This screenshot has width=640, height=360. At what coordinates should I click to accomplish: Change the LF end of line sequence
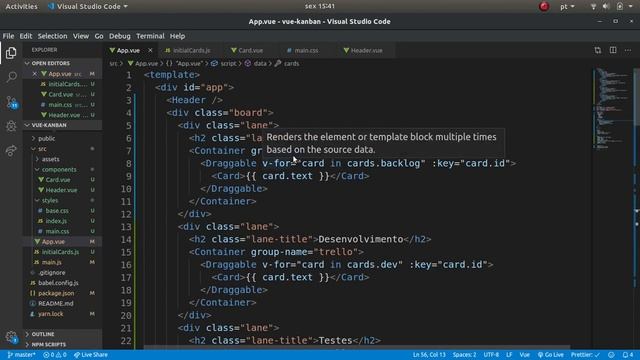pyautogui.click(x=509, y=355)
